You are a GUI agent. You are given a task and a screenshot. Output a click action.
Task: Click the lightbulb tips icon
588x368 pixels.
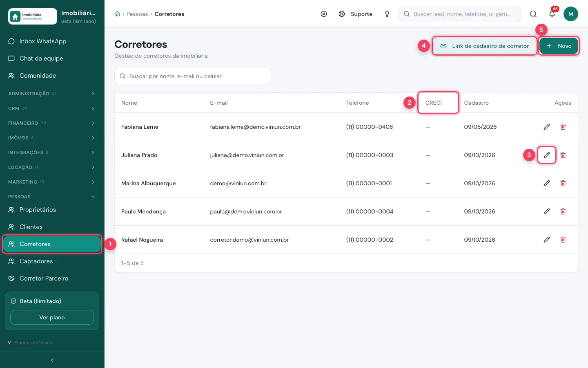(387, 14)
